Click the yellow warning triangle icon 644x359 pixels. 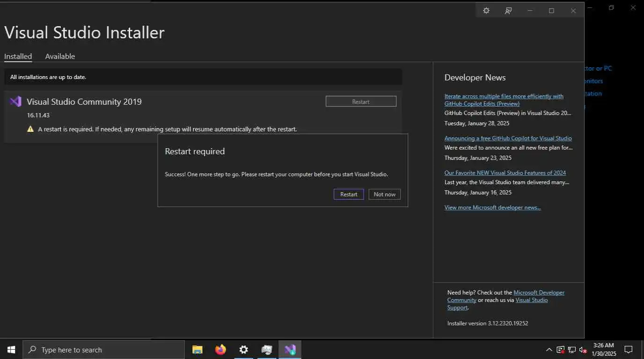pyautogui.click(x=30, y=129)
